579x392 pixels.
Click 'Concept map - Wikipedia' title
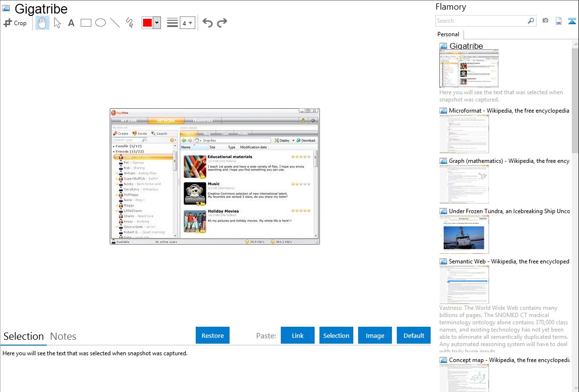coord(509,360)
